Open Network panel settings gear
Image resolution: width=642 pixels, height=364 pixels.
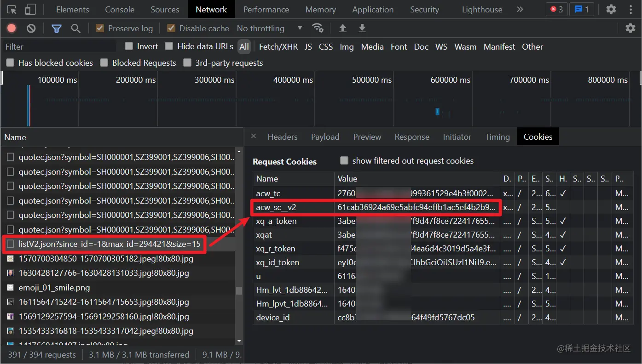(x=630, y=28)
